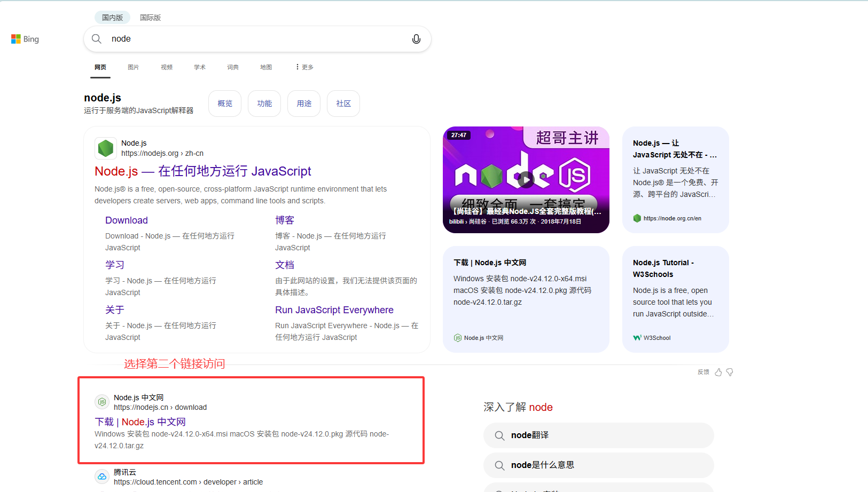
Task: Click the search input field with 'node'
Action: point(257,39)
